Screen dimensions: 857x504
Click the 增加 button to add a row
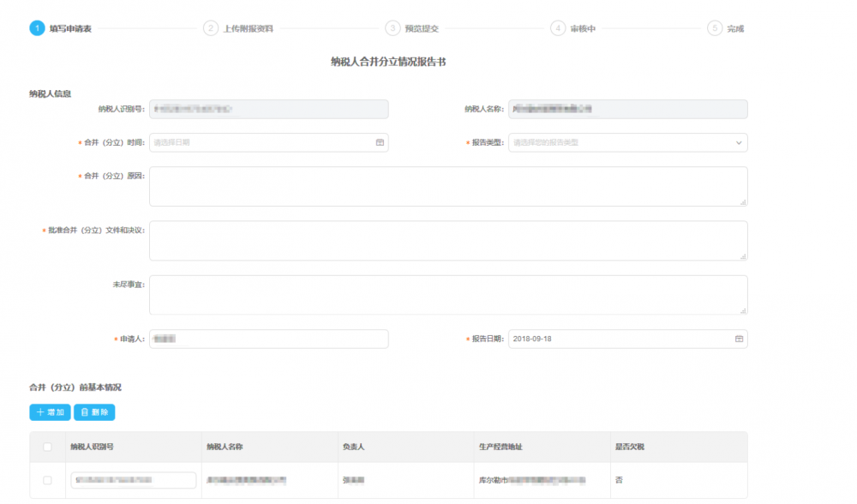(49, 412)
